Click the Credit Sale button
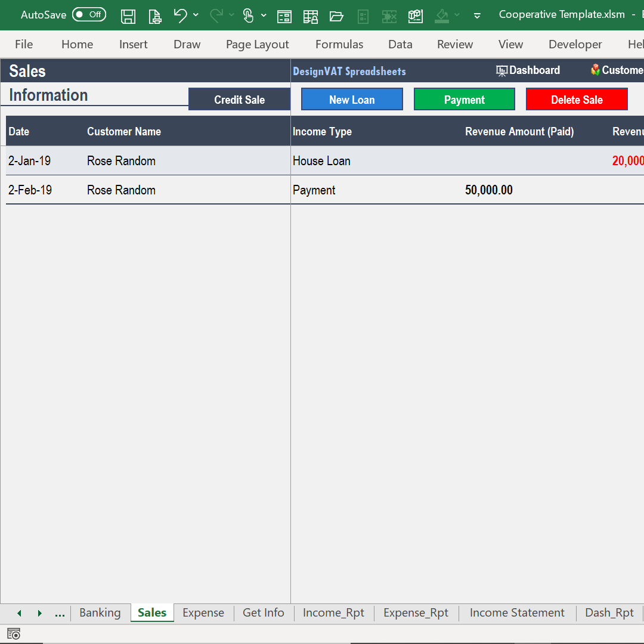This screenshot has height=644, width=644. point(239,100)
